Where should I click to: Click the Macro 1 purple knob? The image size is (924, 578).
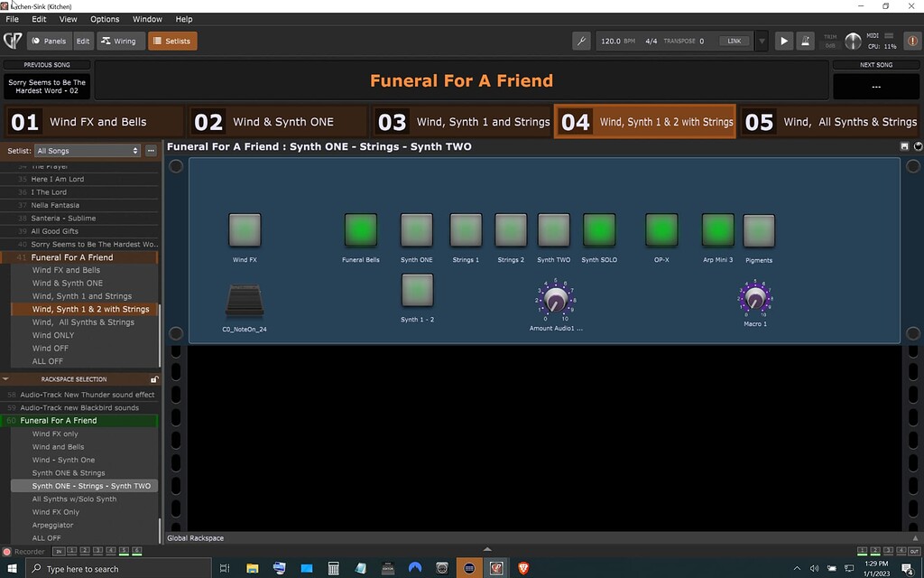755,298
